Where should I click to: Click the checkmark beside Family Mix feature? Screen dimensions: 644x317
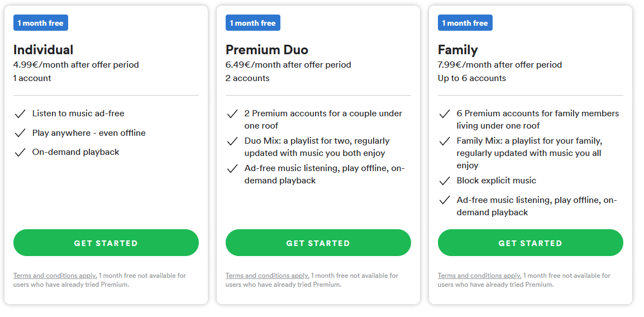pyautogui.click(x=445, y=141)
